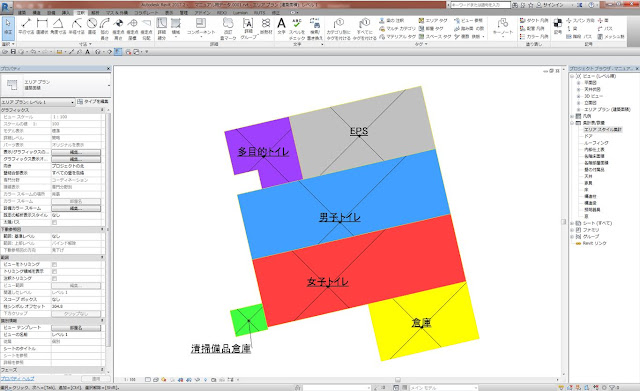This screenshot has width=640, height=391.
Task: Expand the Sheets (シート) tree node
Action: [572, 223]
